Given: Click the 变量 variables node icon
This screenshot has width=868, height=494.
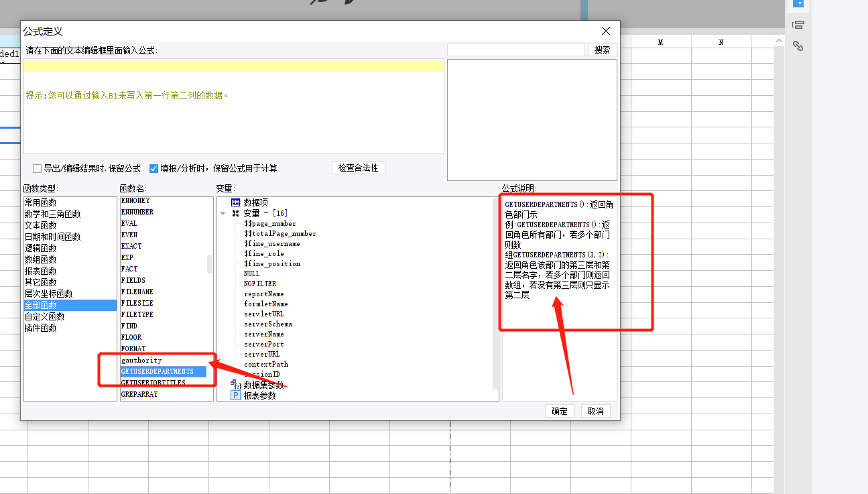Looking at the screenshot, I should (x=235, y=213).
